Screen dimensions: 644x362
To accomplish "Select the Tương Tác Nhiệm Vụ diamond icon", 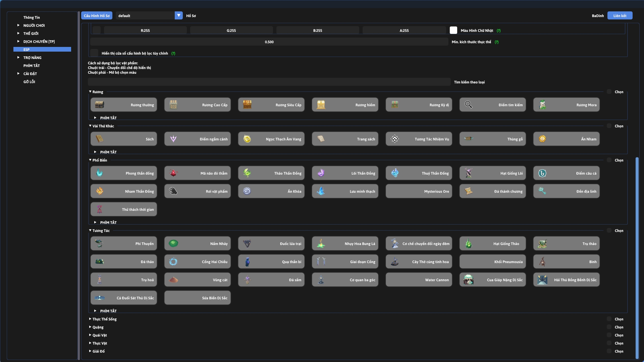I will 394,139.
